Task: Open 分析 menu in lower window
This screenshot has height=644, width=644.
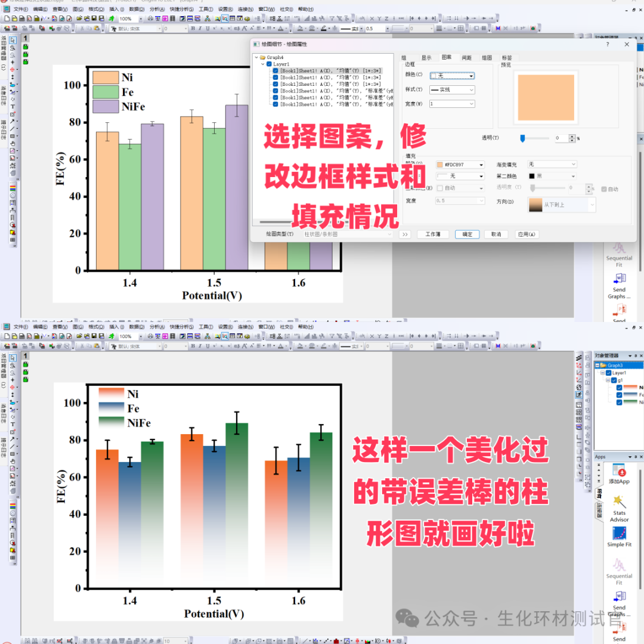Action: 157,327
